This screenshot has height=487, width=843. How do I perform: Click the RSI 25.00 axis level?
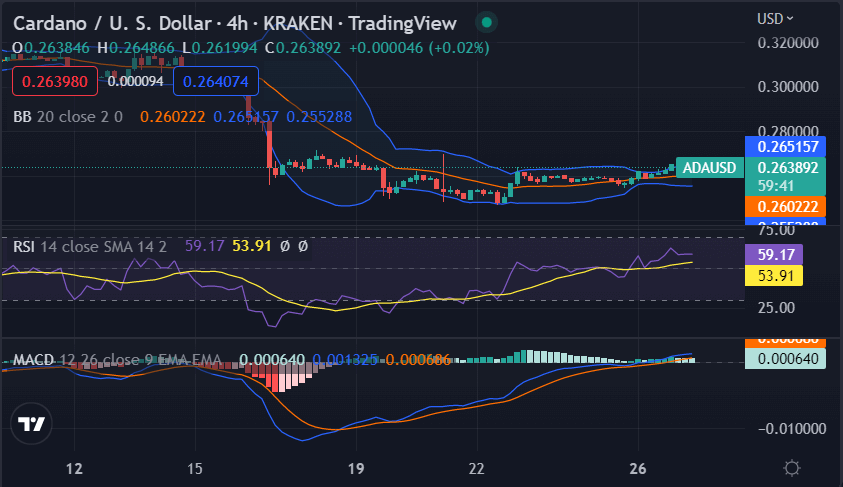[776, 308]
